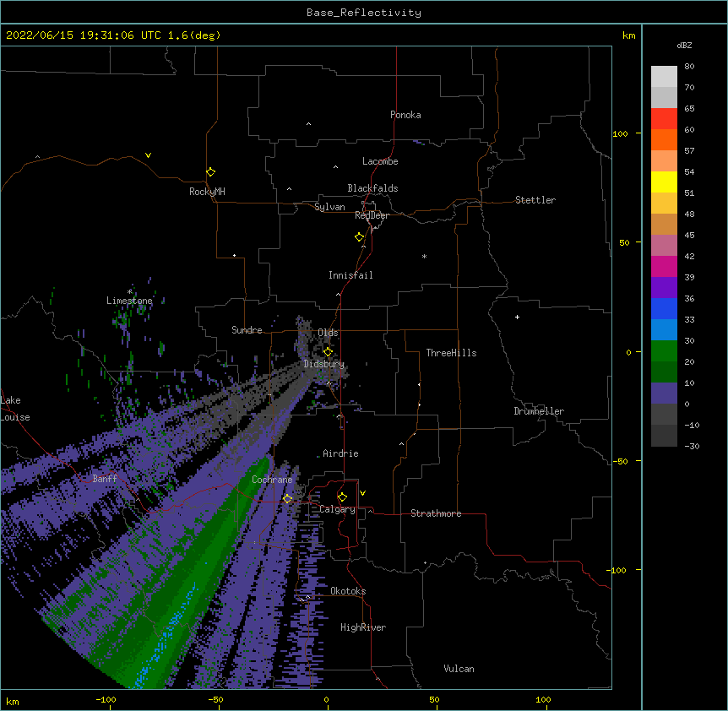
Task: Click the RockyMH label
Action: (x=207, y=192)
